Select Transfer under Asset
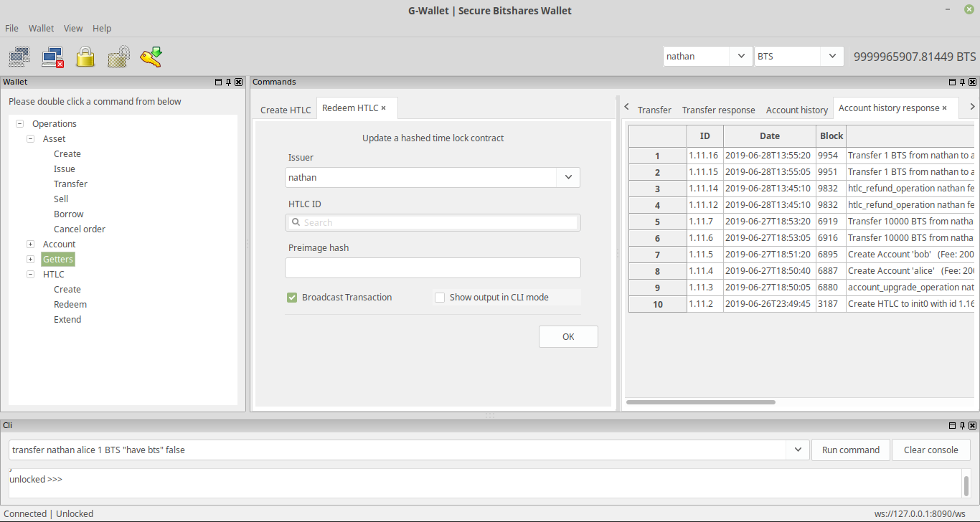The height and width of the screenshot is (522, 980). point(70,184)
